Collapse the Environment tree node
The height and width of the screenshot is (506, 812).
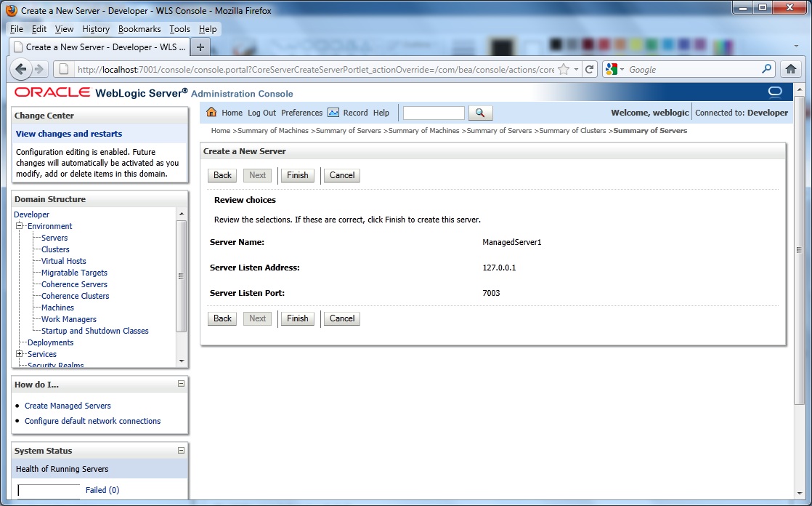point(20,225)
